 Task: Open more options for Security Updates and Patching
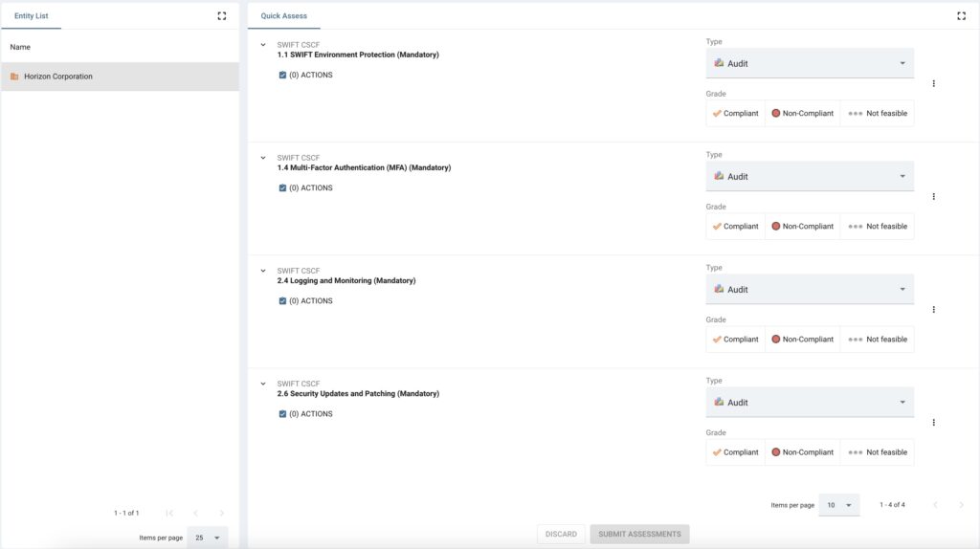(x=934, y=423)
